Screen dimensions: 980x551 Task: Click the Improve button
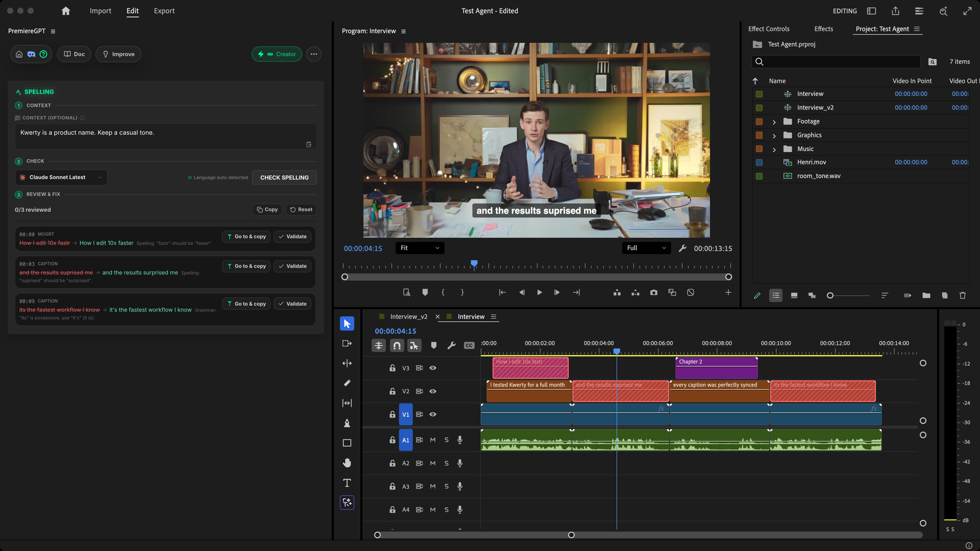coord(118,54)
